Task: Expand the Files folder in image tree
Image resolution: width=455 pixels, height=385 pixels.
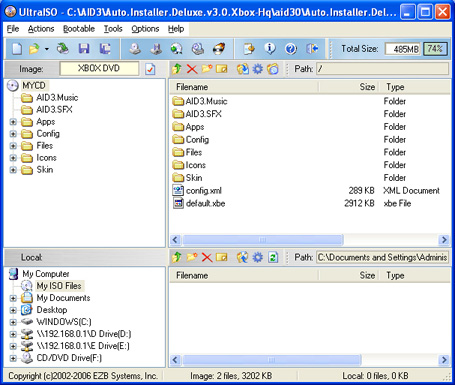Action: pyautogui.click(x=13, y=146)
